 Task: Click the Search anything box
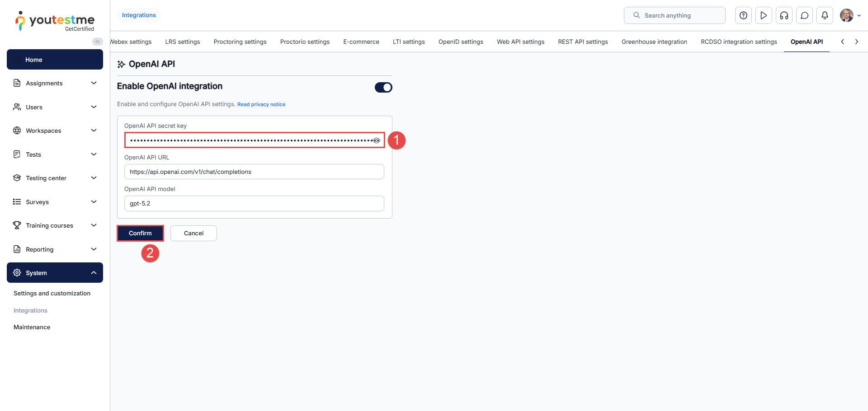675,15
